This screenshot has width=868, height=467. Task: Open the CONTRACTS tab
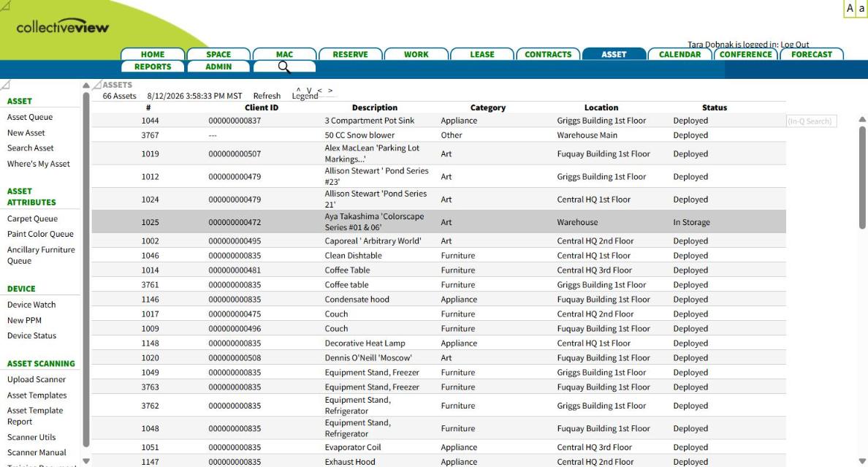548,54
